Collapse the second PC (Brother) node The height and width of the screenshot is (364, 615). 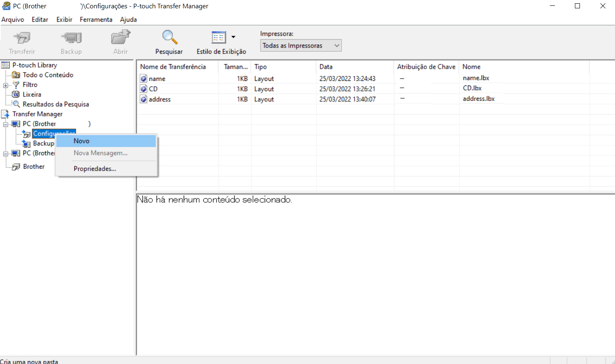(x=6, y=153)
